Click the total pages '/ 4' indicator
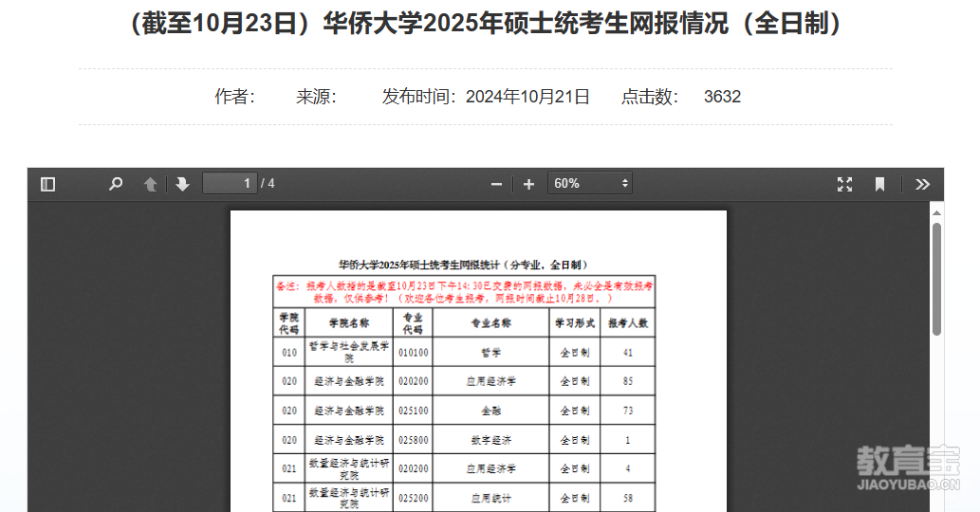 (x=268, y=184)
